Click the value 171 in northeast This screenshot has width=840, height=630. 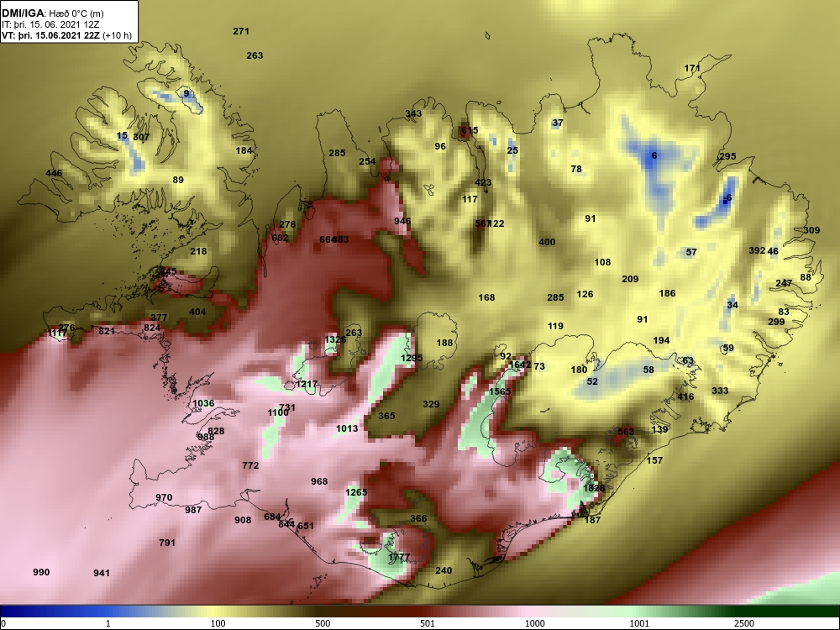[692, 68]
